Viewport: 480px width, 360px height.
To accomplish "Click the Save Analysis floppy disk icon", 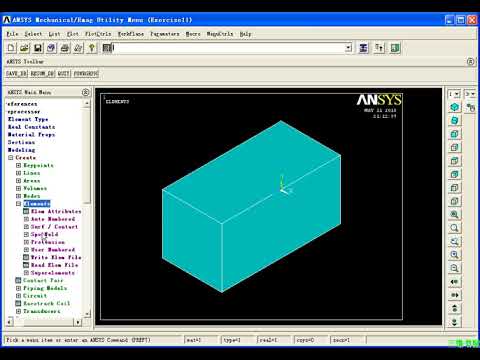I will point(38,48).
